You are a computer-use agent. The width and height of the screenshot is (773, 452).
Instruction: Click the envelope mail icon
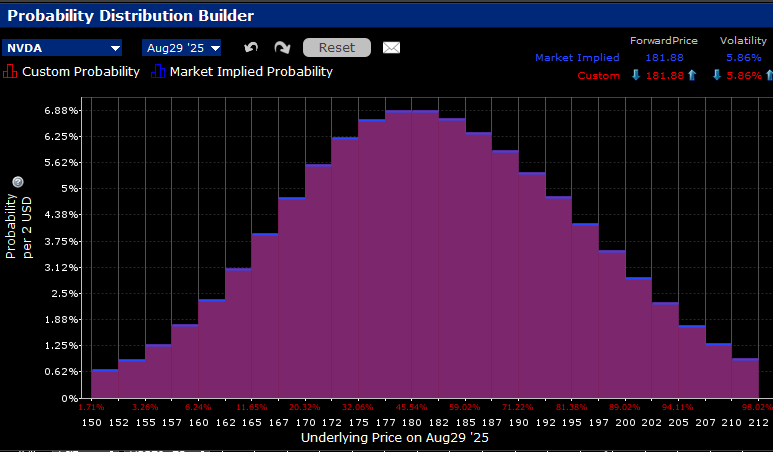(391, 48)
